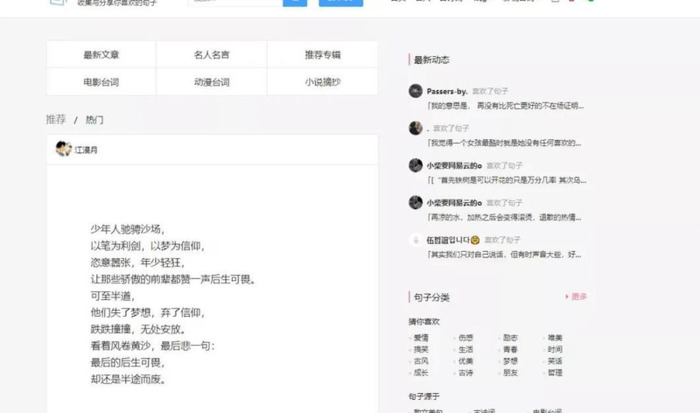Open Passers-by. user profile name
The width and height of the screenshot is (700, 413).
pyautogui.click(x=447, y=91)
